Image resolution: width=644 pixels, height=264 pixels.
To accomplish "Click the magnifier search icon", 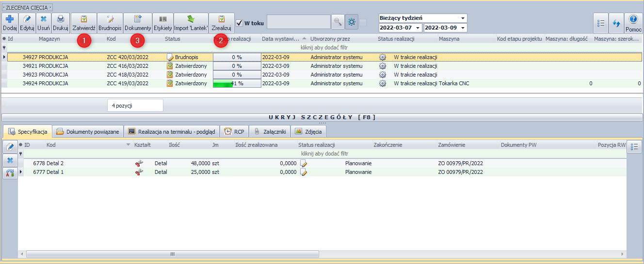I will click(338, 22).
